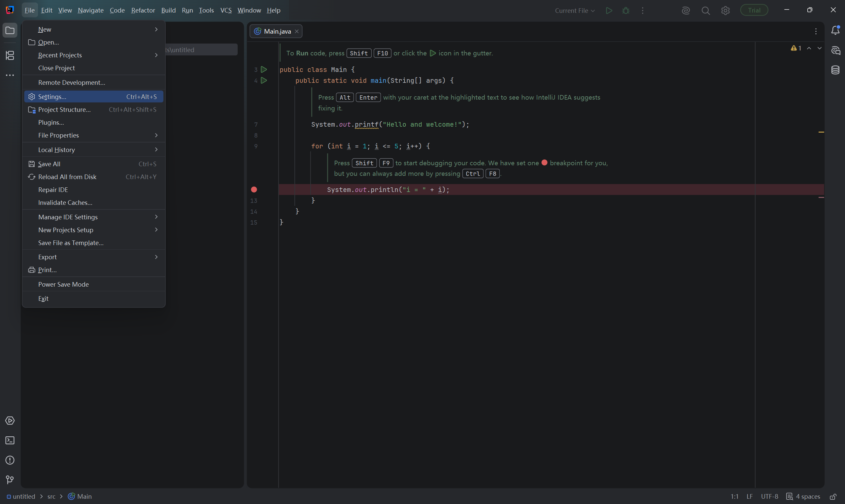Open AI Assistant swirl icon in toolbar
The image size is (845, 504).
click(x=686, y=11)
